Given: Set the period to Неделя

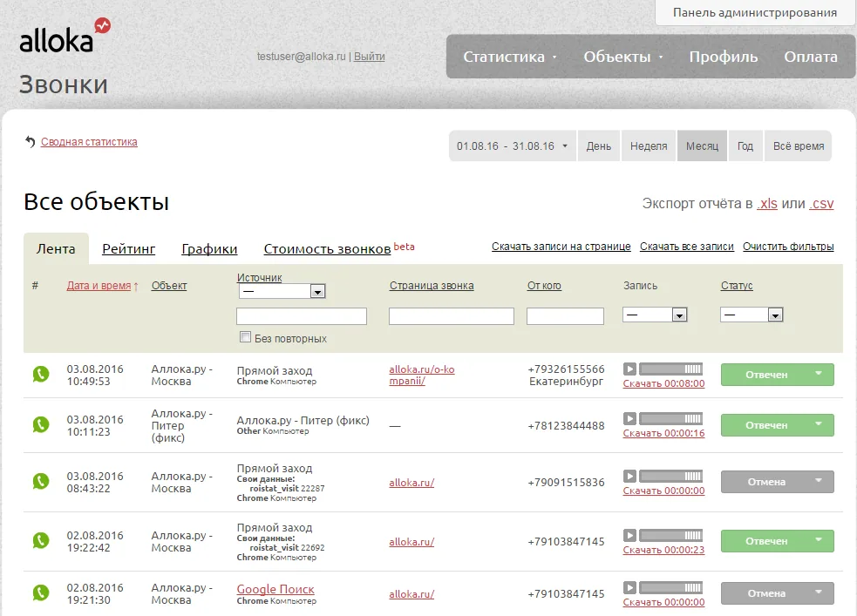Looking at the screenshot, I should [x=649, y=146].
